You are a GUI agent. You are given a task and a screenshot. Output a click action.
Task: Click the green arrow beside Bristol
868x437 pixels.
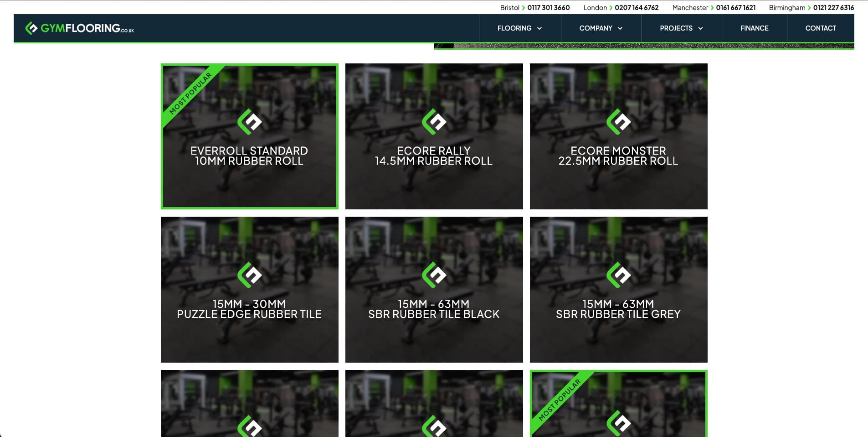click(x=524, y=8)
